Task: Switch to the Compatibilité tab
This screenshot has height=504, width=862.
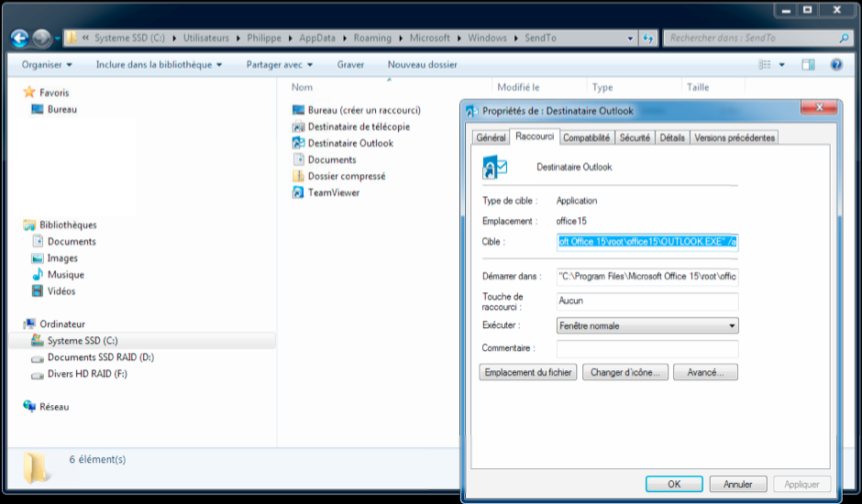Action: (587, 137)
